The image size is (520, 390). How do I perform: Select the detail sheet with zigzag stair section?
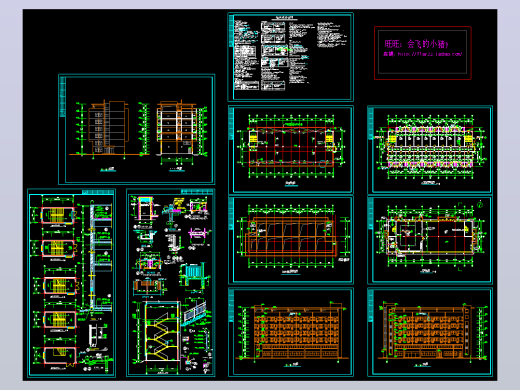171,283
